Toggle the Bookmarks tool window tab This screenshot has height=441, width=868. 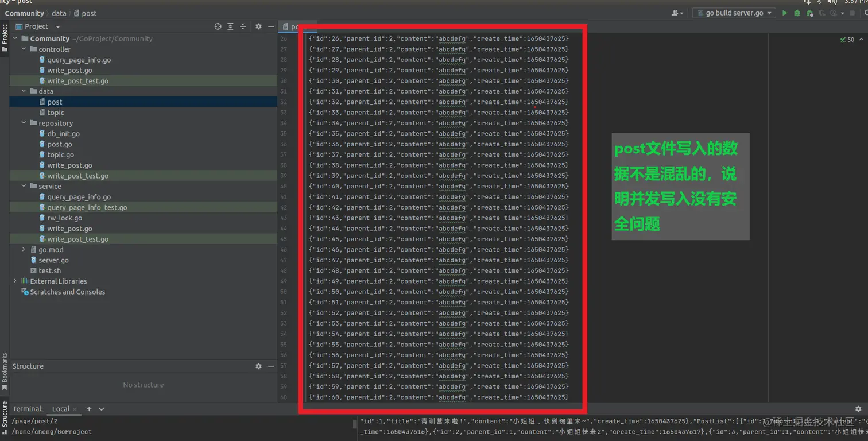click(5, 372)
